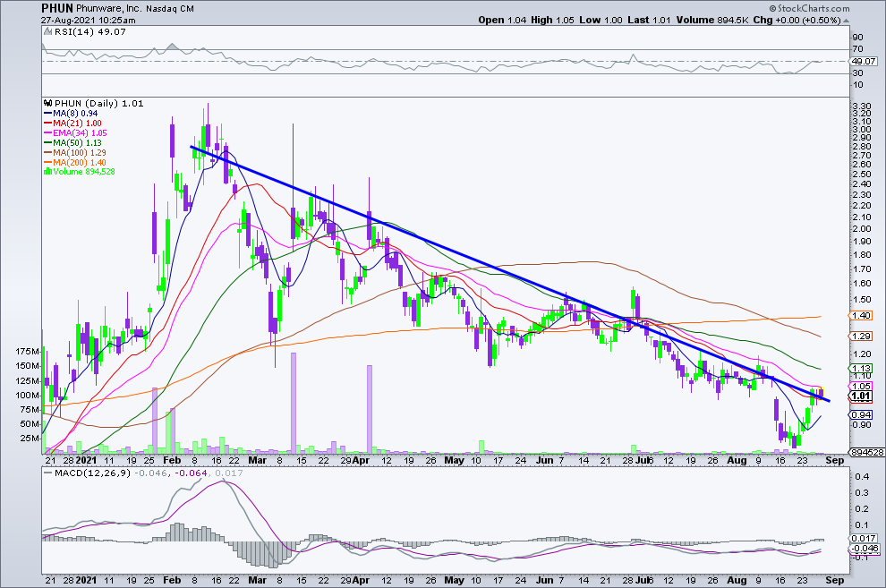
Task: Click the bold 1.01 last-price tag on right axis
Action: pyautogui.click(x=861, y=396)
